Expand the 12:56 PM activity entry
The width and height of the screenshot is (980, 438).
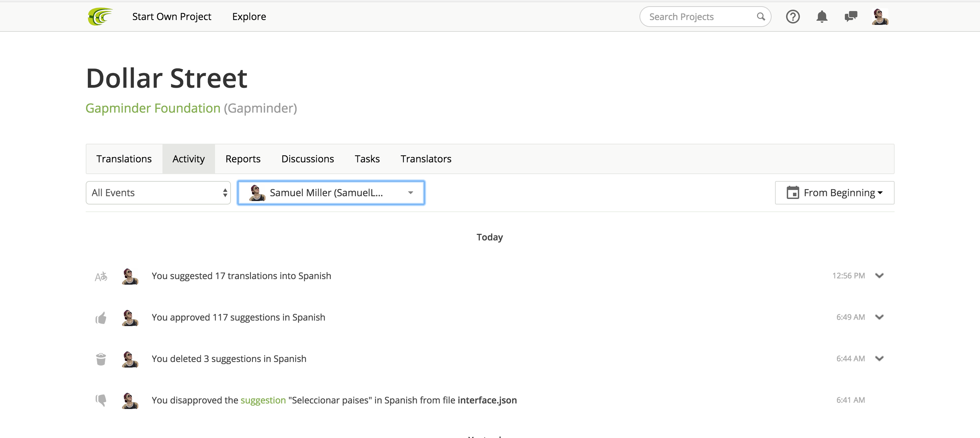pos(879,276)
